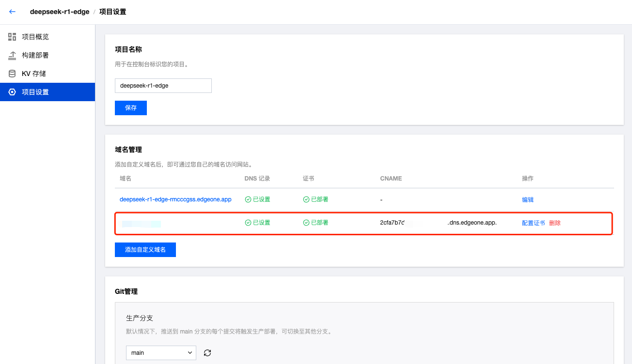Viewport: 632px width, 364px height.
Task: Focus the project name input field
Action: (163, 86)
